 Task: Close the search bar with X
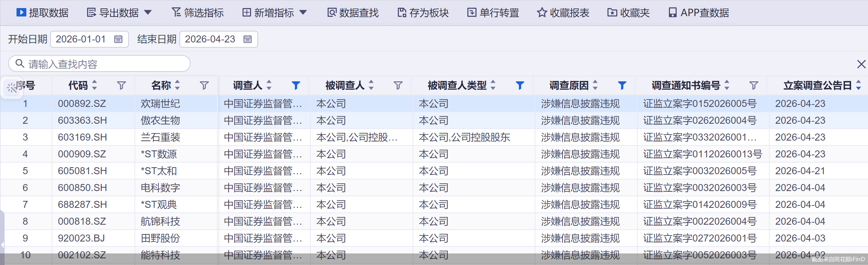[861, 64]
